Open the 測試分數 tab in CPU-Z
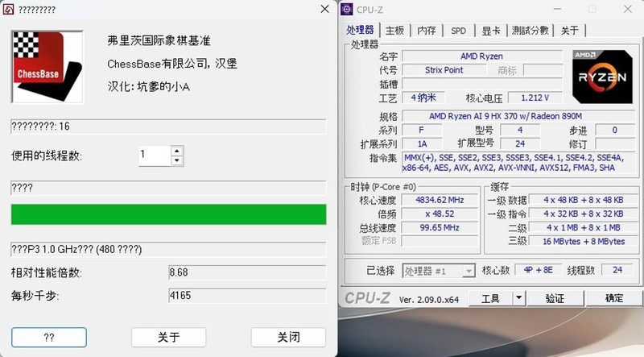The image size is (644, 357). tap(530, 31)
